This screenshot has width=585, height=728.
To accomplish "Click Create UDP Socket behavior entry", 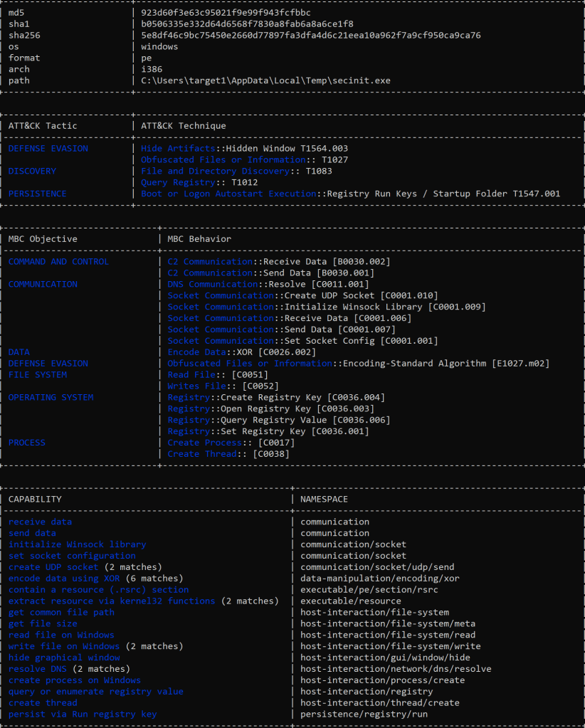I will [302, 295].
